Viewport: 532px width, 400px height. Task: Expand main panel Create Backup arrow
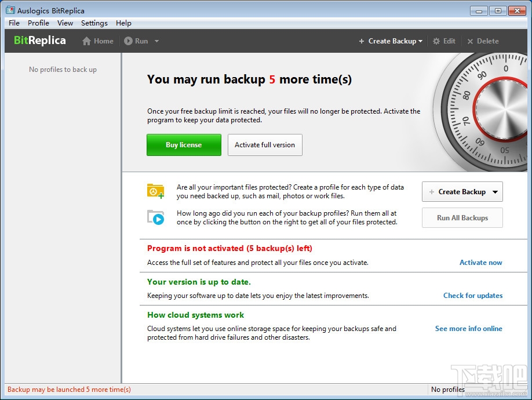pos(495,192)
